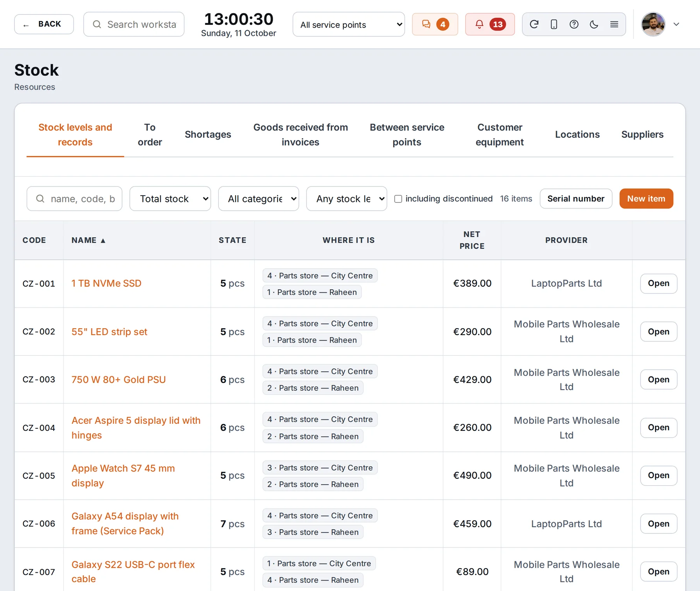
Task: Focus the name, code filter field
Action: (74, 199)
